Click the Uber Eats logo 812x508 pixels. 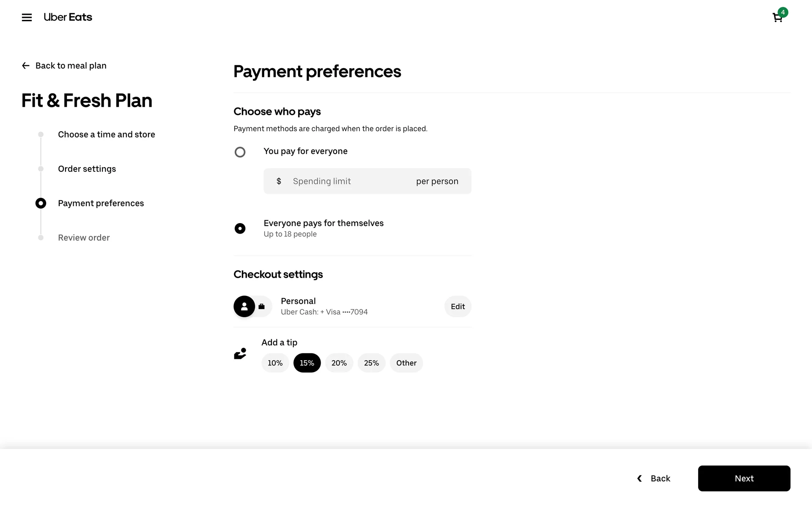68,17
